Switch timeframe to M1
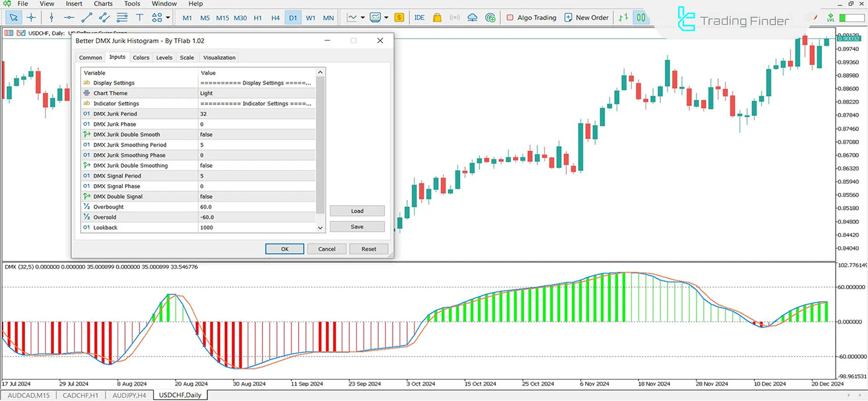The height and width of the screenshot is (401, 868). point(187,18)
